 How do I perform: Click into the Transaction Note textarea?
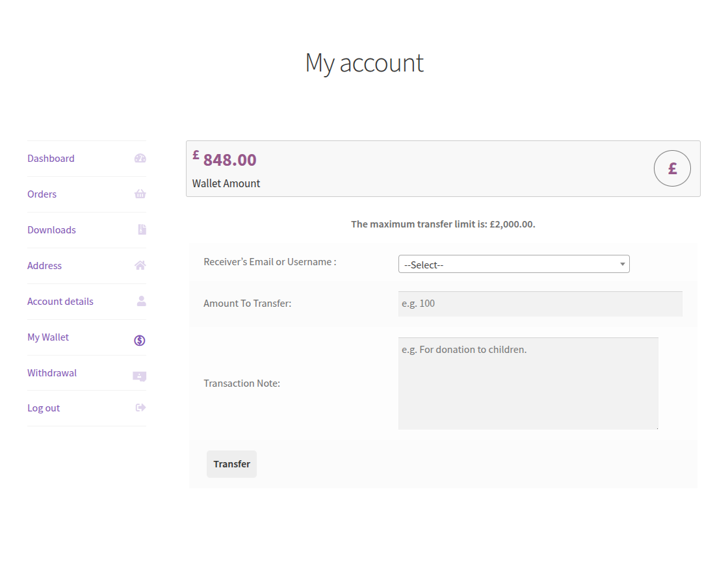pyautogui.click(x=528, y=383)
